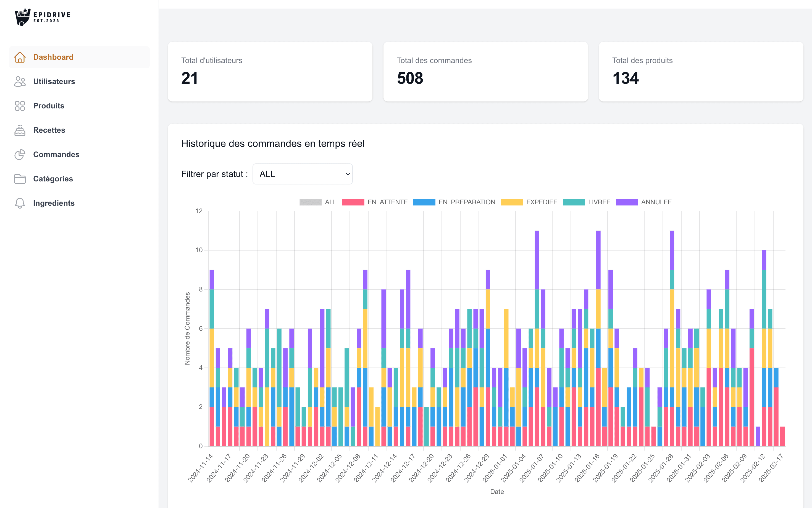Click the Commandes pie chart icon

click(x=20, y=155)
